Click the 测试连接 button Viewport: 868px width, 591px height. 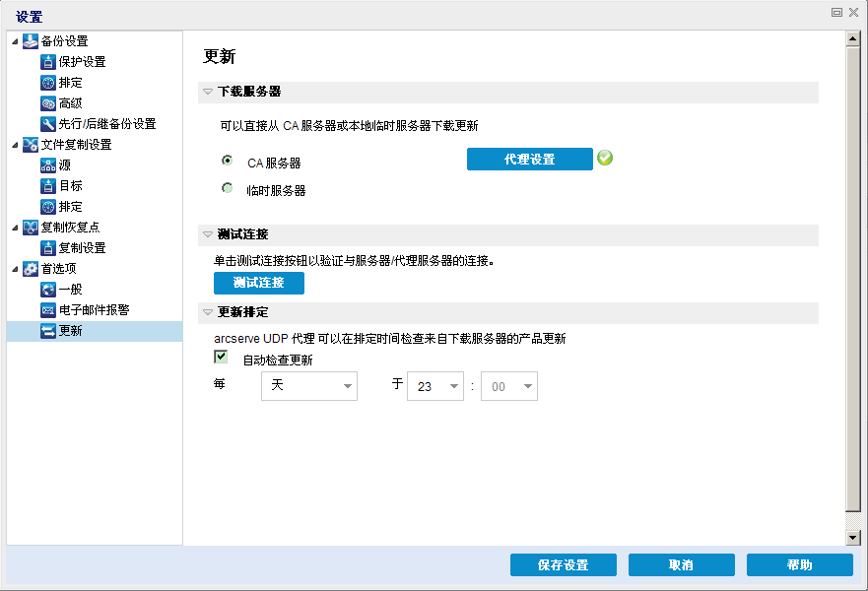[x=258, y=283]
